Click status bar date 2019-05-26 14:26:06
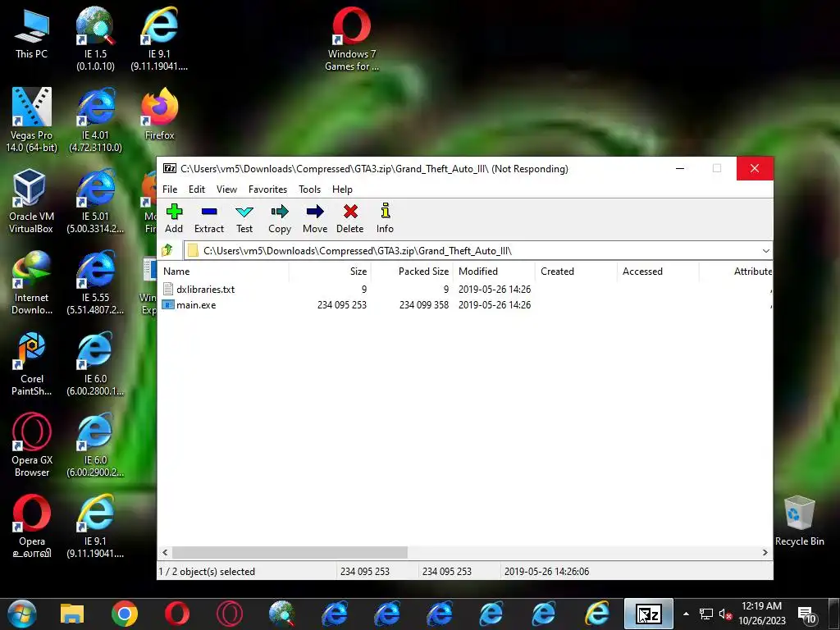Screen dimensions: 840x630 pos(546,572)
